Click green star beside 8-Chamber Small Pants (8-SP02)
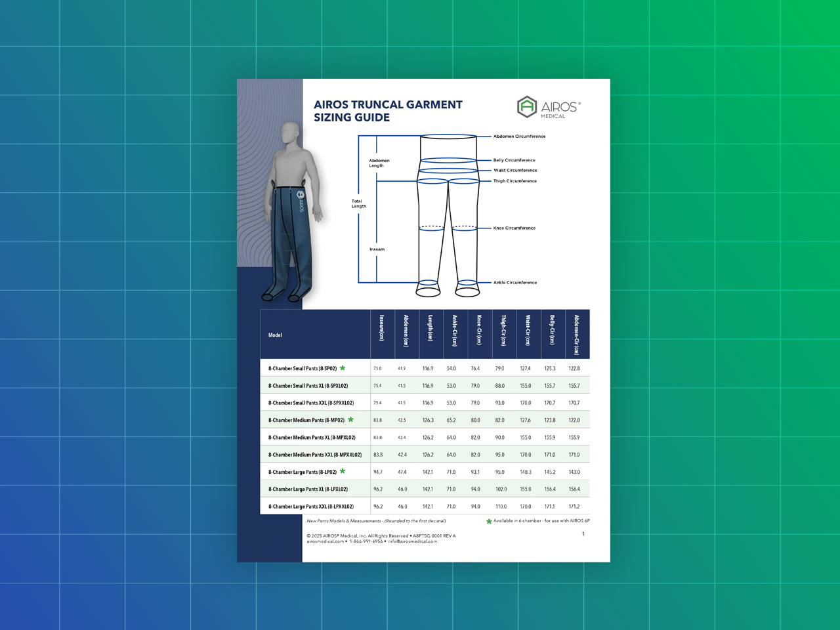This screenshot has width=840, height=630. point(343,368)
